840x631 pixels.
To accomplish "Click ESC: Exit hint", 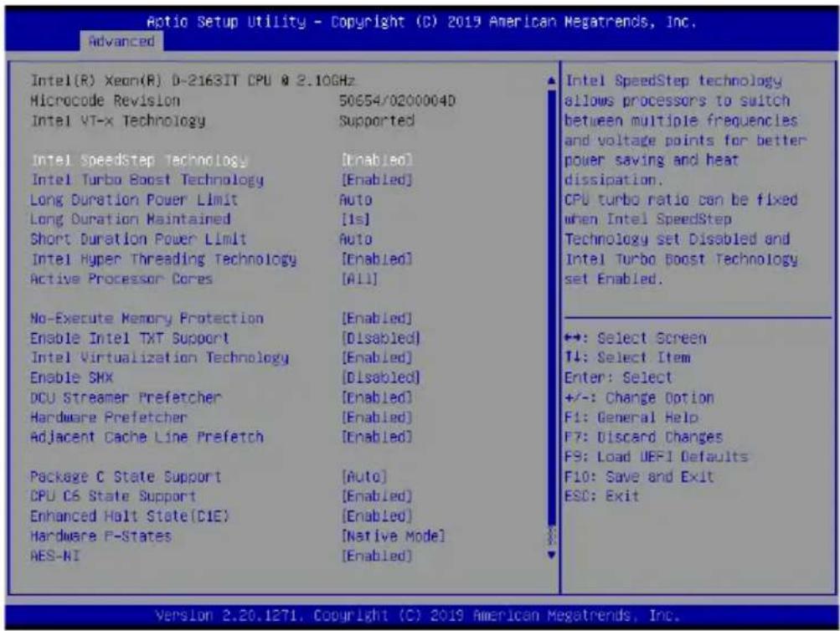I will [x=601, y=496].
